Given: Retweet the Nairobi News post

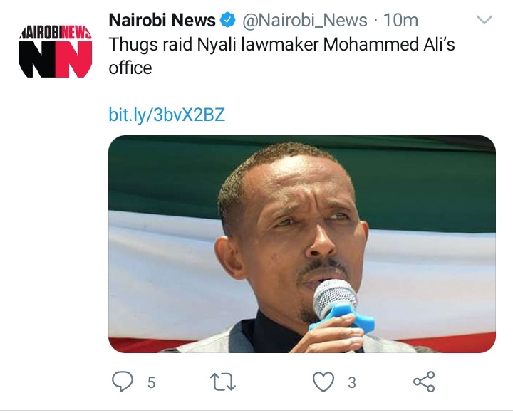Looking at the screenshot, I should 222,382.
